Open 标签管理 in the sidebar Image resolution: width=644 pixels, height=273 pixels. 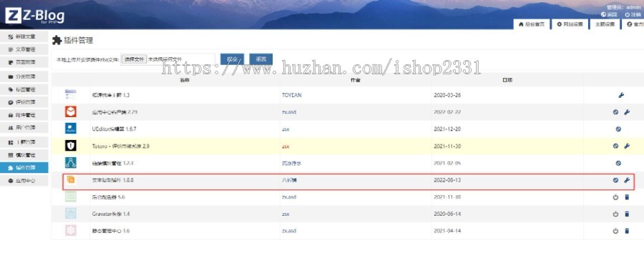pyautogui.click(x=24, y=89)
